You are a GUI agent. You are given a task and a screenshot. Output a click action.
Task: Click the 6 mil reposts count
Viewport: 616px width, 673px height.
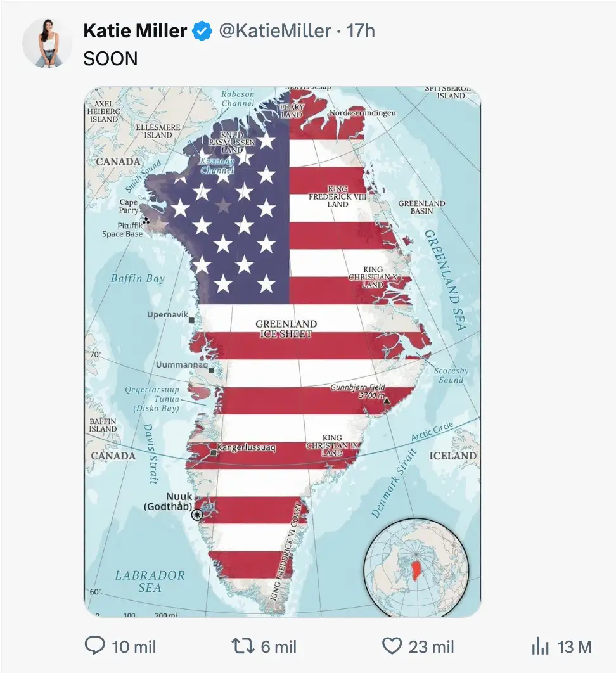(279, 647)
